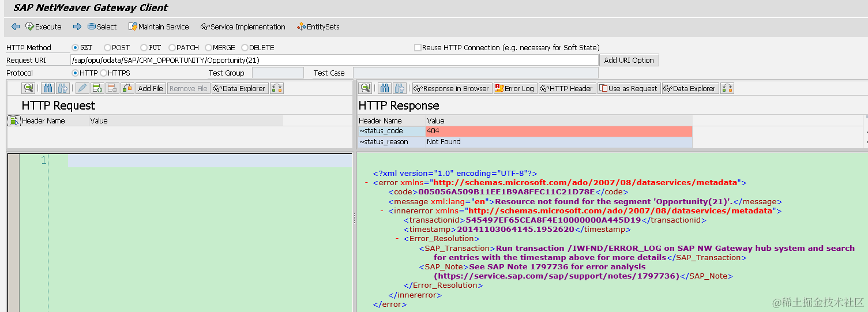Select the Not Found value cell

tap(559, 142)
